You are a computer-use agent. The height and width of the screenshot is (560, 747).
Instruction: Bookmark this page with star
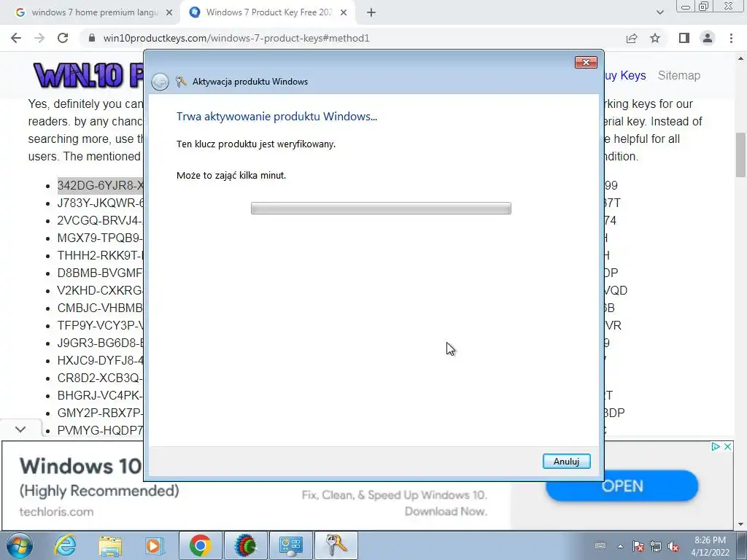tap(655, 38)
